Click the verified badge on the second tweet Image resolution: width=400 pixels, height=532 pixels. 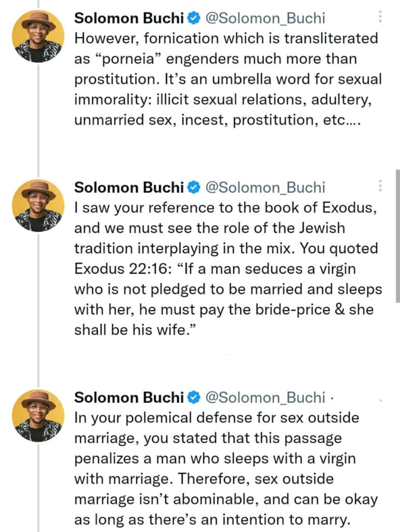pyautogui.click(x=194, y=187)
